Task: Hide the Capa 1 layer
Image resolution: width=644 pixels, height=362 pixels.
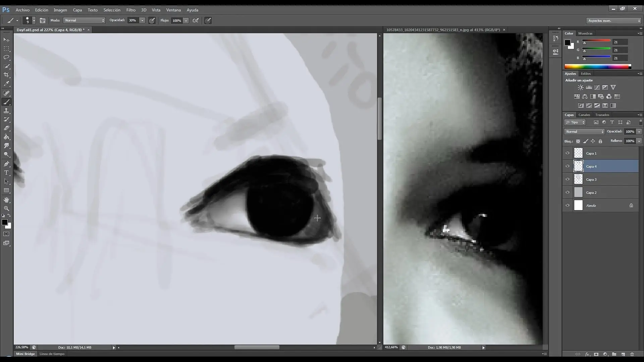Action: coord(568,153)
